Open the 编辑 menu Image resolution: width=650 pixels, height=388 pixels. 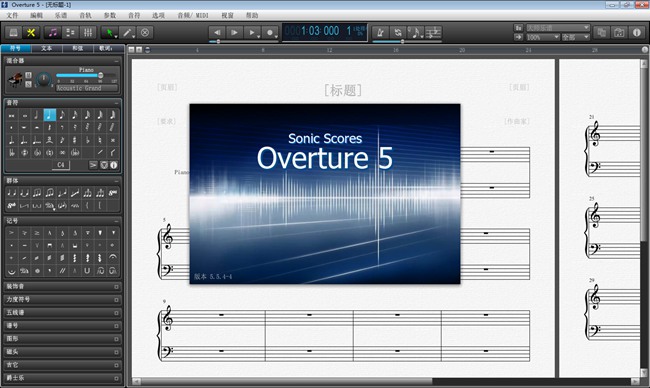36,15
